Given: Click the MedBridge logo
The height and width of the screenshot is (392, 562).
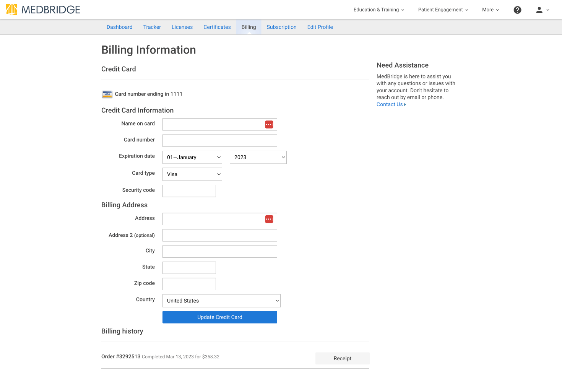Looking at the screenshot, I should (x=42, y=10).
